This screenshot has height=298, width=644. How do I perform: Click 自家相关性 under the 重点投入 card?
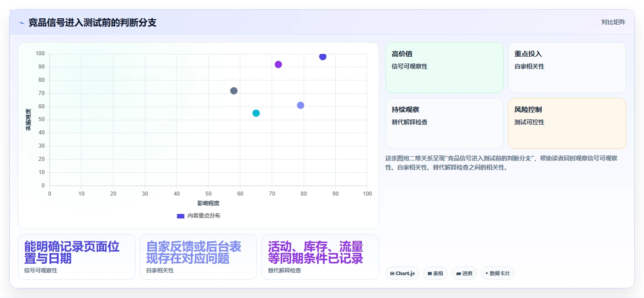click(529, 66)
